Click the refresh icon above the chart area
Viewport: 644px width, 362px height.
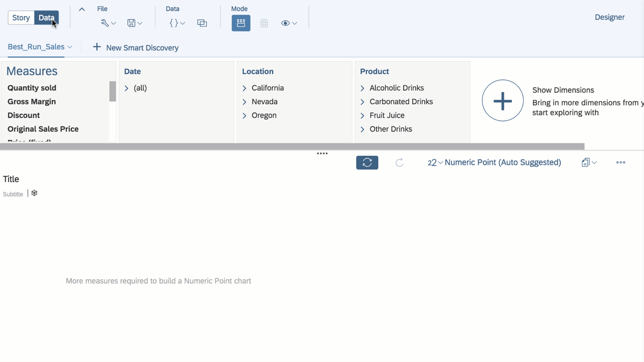click(367, 162)
